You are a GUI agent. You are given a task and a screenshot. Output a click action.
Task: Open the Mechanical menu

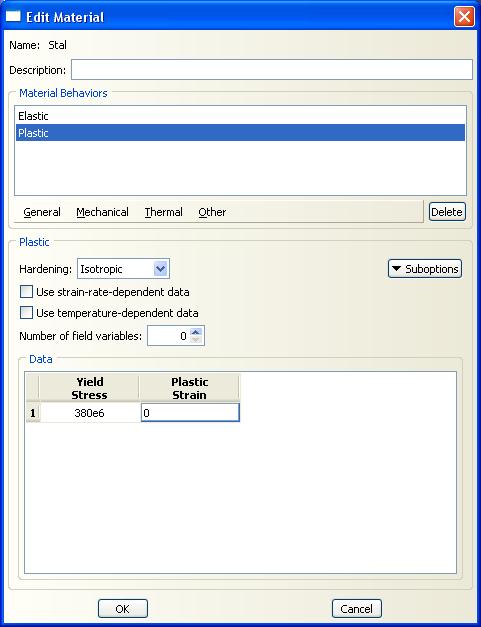click(102, 212)
